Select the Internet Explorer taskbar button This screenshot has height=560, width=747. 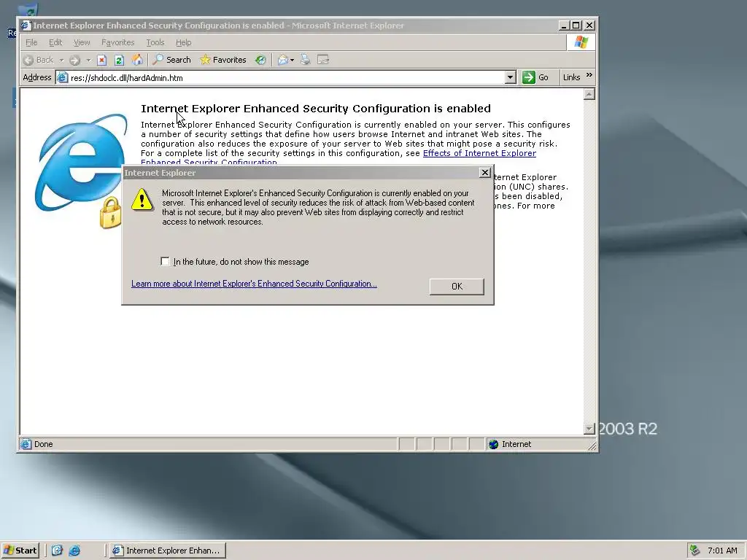(x=167, y=551)
